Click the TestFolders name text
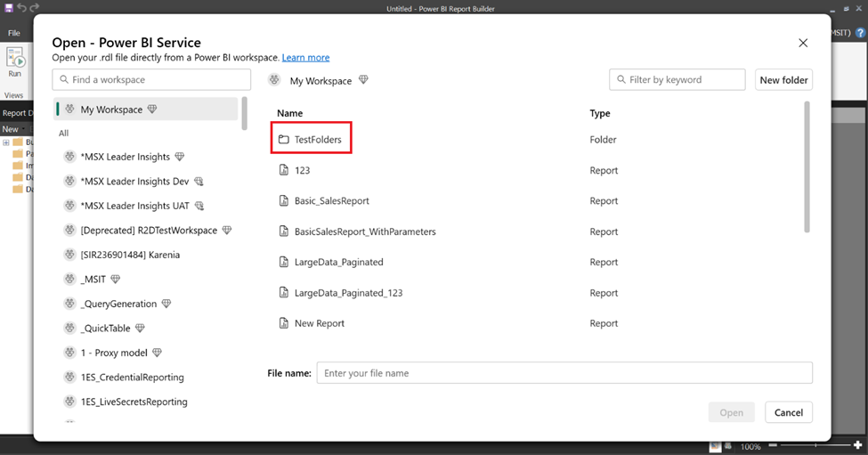The width and height of the screenshot is (868, 455). [318, 140]
